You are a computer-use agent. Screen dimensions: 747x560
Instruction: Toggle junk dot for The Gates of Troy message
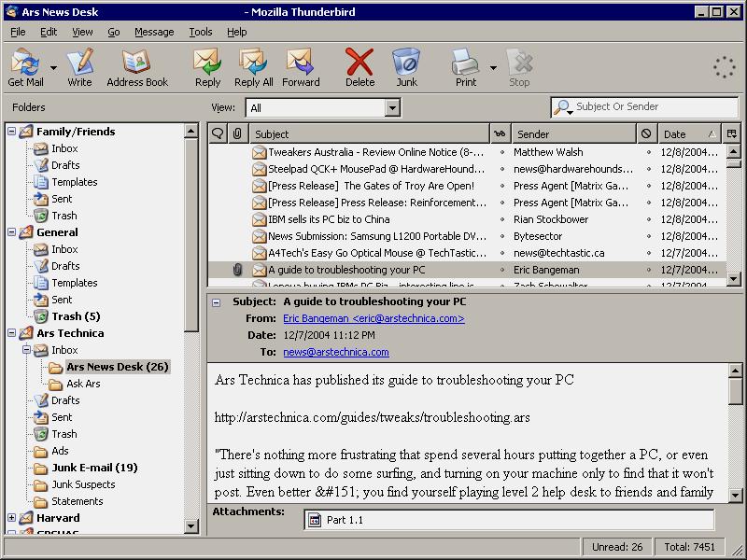648,186
